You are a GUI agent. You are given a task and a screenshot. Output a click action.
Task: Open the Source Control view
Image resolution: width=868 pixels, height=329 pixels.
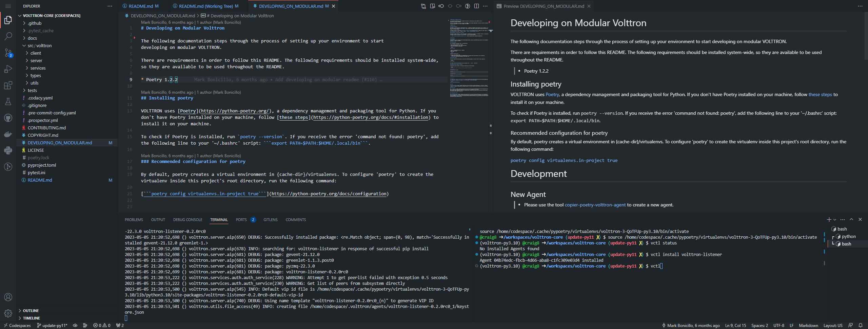pos(8,53)
